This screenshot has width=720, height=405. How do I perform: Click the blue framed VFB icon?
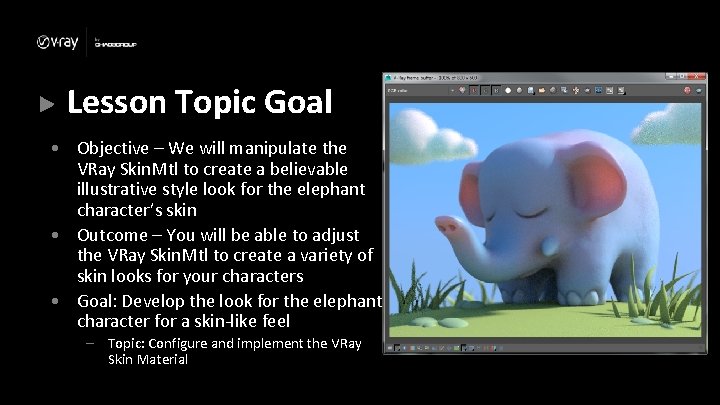pyautogui.click(x=598, y=90)
